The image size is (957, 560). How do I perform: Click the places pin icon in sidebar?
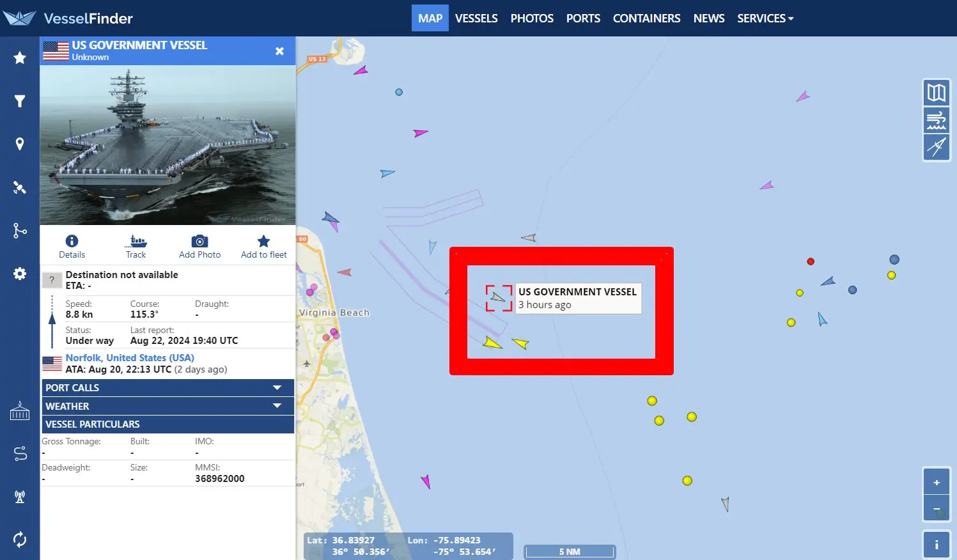[20, 144]
